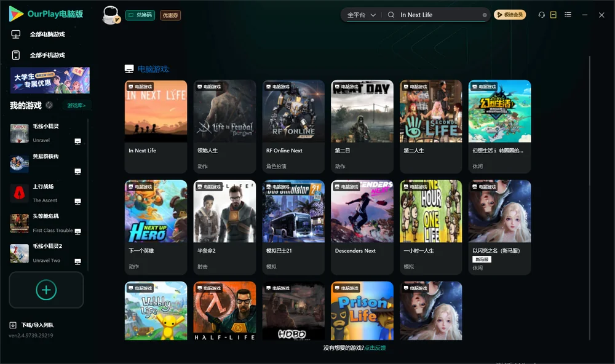Viewport: 615px width, 364px height.
Task: Clear the search text with the clear icon
Action: point(485,15)
